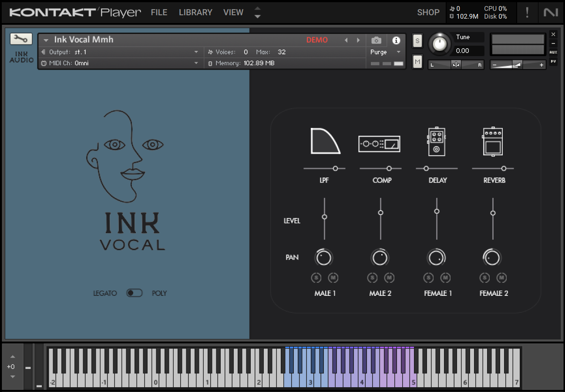This screenshot has height=392, width=565.
Task: Click the Kontakt Player logo
Action: [75, 13]
